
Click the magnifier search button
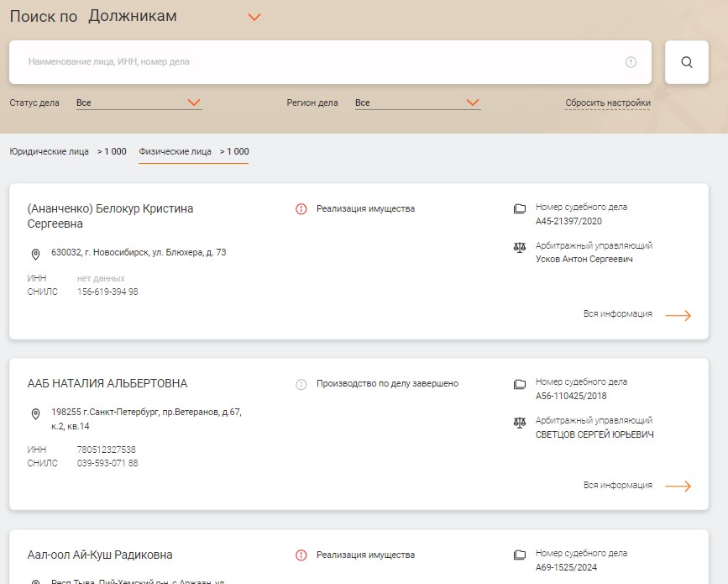click(x=686, y=62)
